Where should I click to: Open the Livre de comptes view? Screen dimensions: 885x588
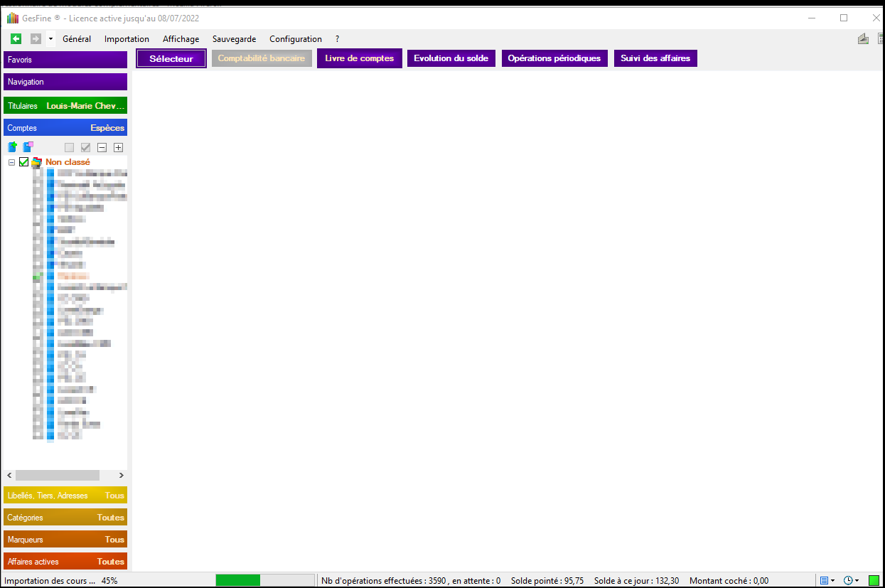tap(359, 58)
